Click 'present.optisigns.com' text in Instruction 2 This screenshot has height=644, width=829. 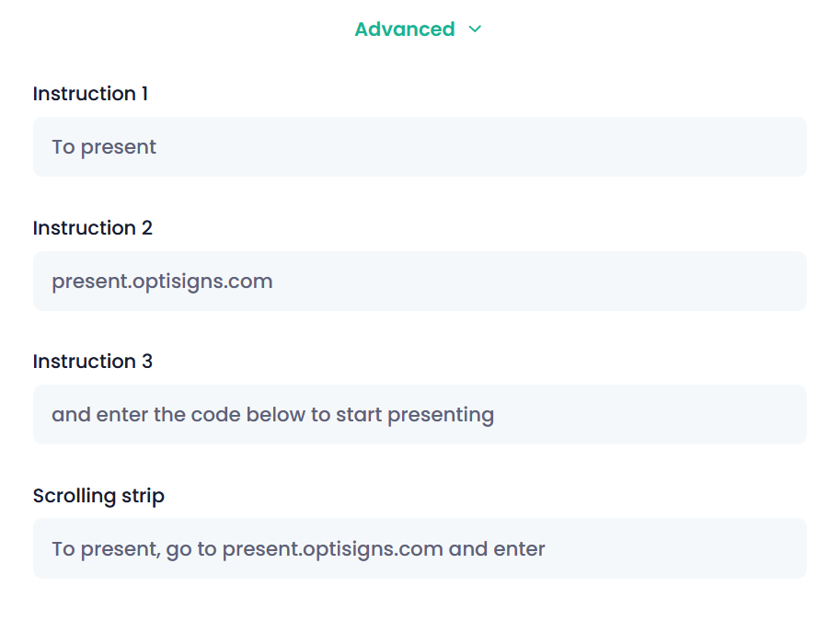pos(162,281)
